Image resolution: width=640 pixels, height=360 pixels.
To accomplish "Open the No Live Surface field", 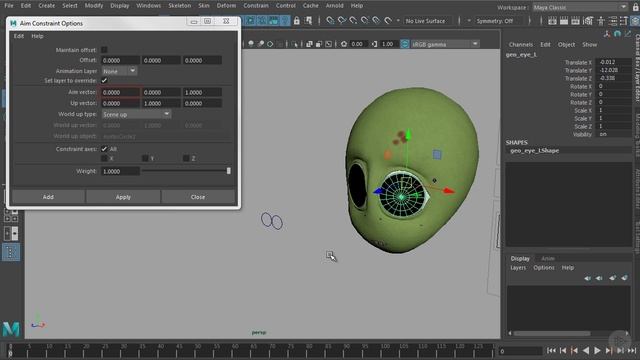I will pyautogui.click(x=427, y=21).
